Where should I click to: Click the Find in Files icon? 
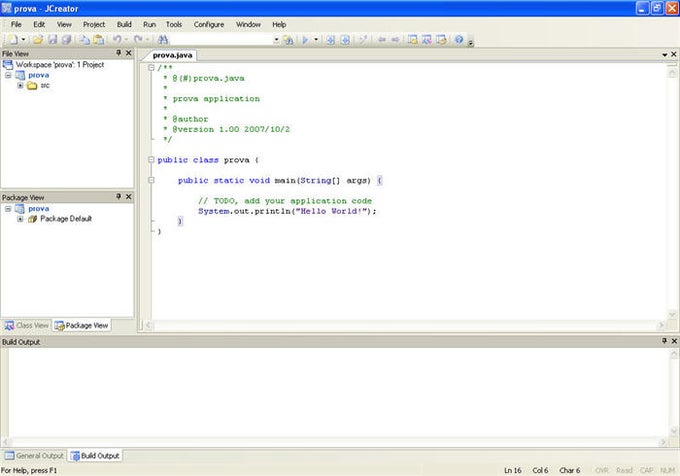tap(288, 40)
